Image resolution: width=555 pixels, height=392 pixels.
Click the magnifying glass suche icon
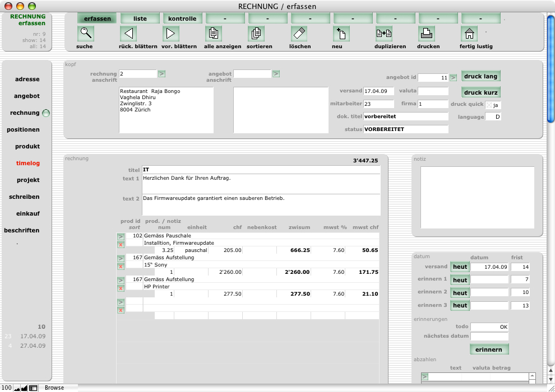(x=86, y=34)
